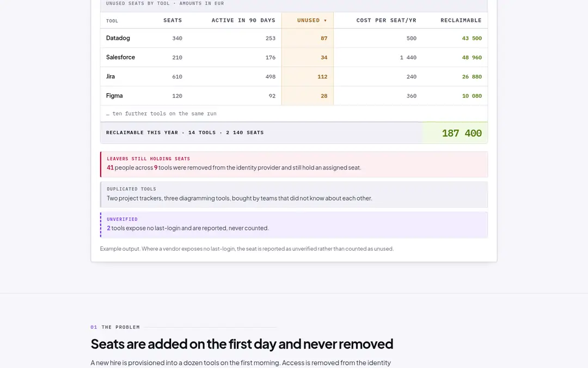Select the Datadog tool name
The width and height of the screenshot is (588, 368).
click(x=118, y=38)
